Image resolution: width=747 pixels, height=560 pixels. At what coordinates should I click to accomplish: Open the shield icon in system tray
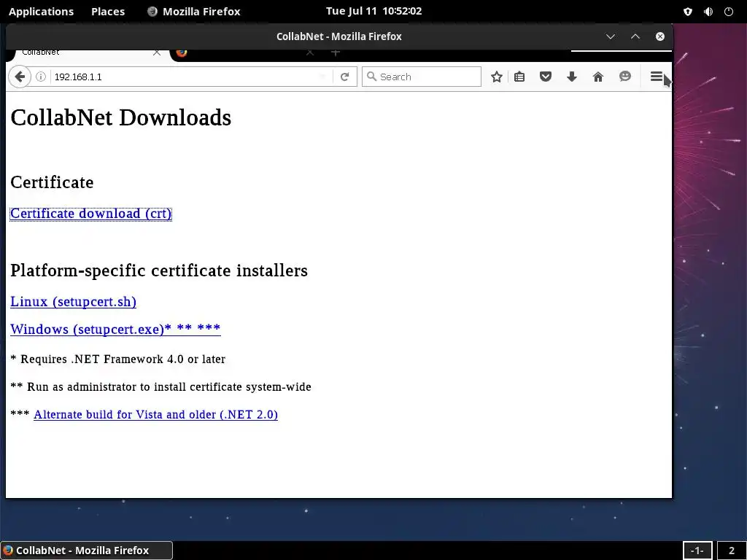coord(687,12)
